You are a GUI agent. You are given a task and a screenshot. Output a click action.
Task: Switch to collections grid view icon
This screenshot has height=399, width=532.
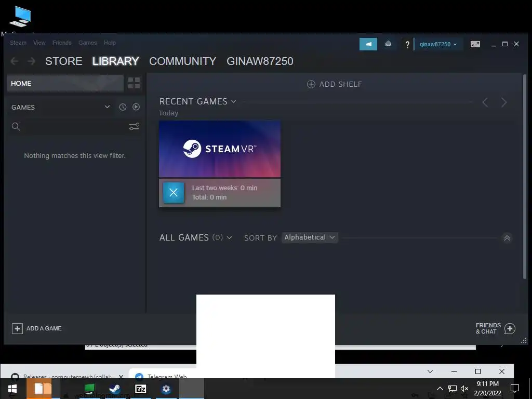pyautogui.click(x=134, y=83)
